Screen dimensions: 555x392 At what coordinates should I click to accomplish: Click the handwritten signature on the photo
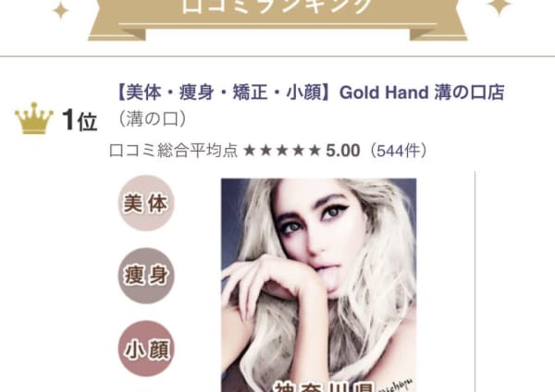click(397, 385)
